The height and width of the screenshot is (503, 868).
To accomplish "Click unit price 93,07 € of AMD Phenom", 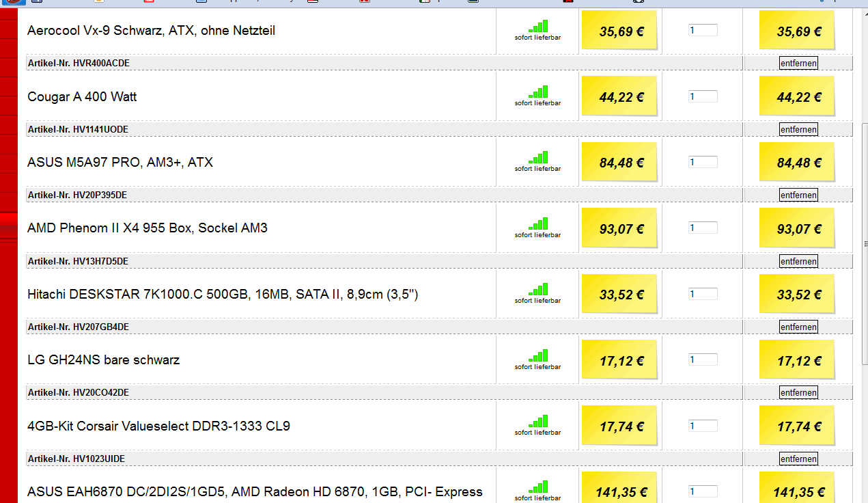I will [619, 228].
